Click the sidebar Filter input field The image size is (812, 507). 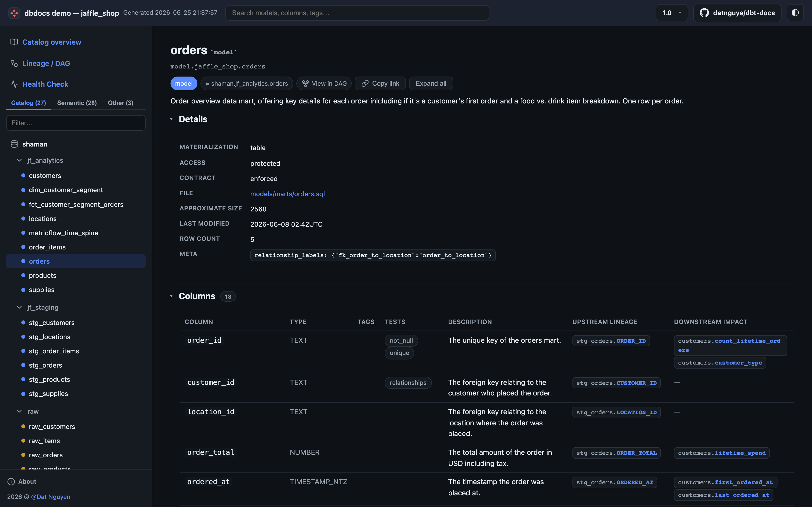coord(76,123)
